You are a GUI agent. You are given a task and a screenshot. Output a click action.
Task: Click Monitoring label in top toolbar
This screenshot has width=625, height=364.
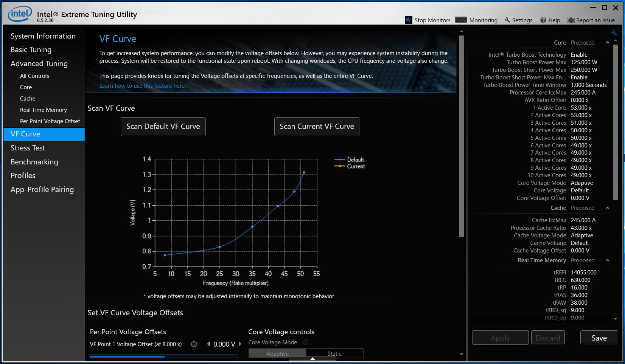point(483,20)
